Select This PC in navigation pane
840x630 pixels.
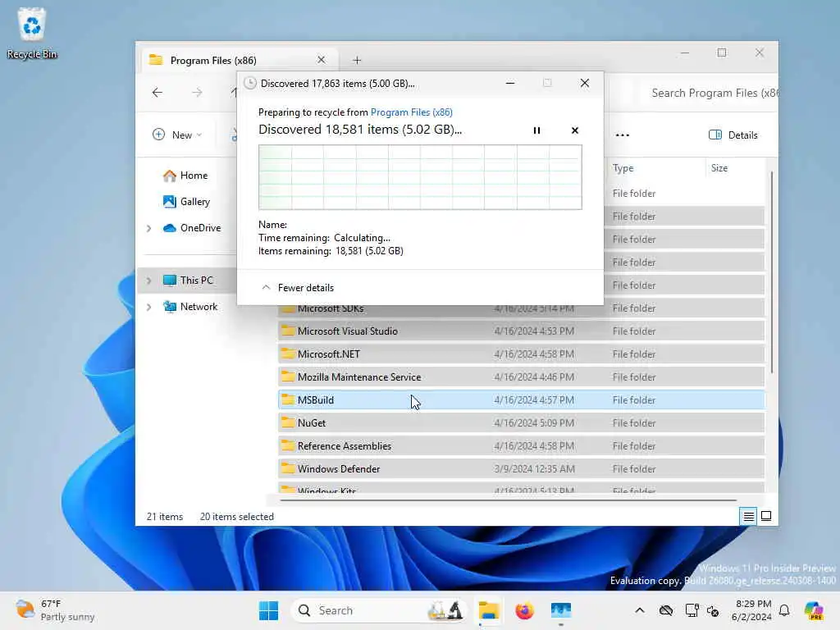click(188, 281)
